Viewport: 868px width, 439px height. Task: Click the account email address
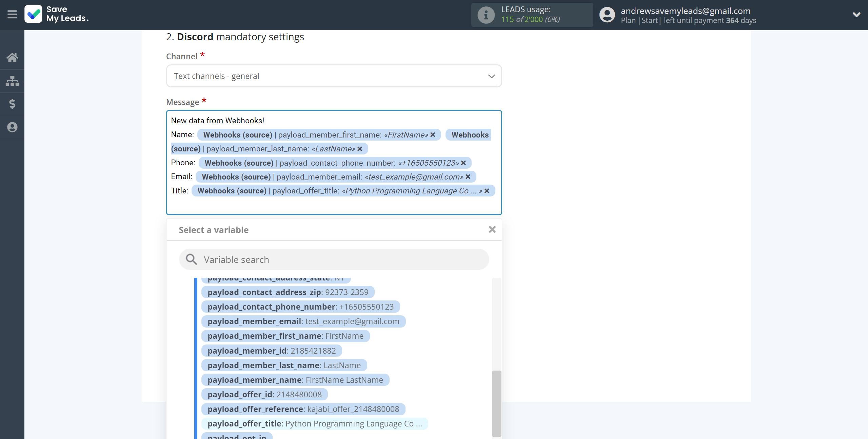686,11
